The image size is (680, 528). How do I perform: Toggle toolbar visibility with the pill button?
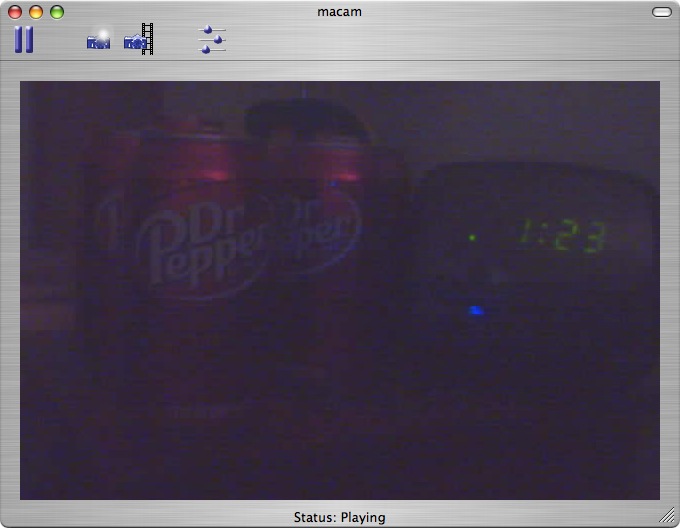click(x=661, y=12)
